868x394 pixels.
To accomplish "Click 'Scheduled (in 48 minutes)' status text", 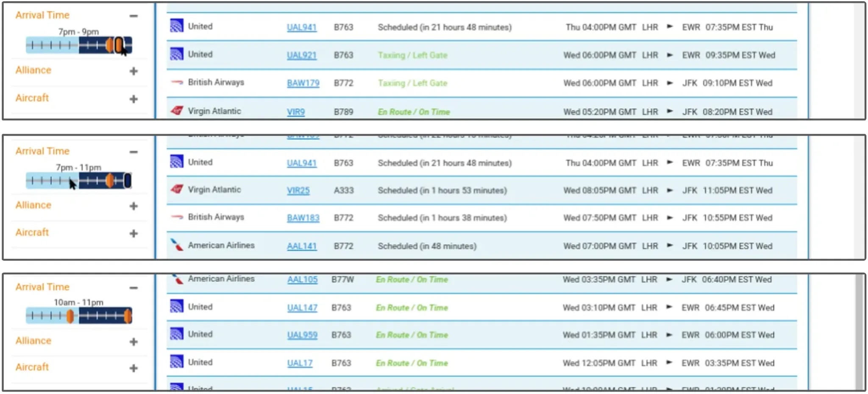I will point(427,246).
